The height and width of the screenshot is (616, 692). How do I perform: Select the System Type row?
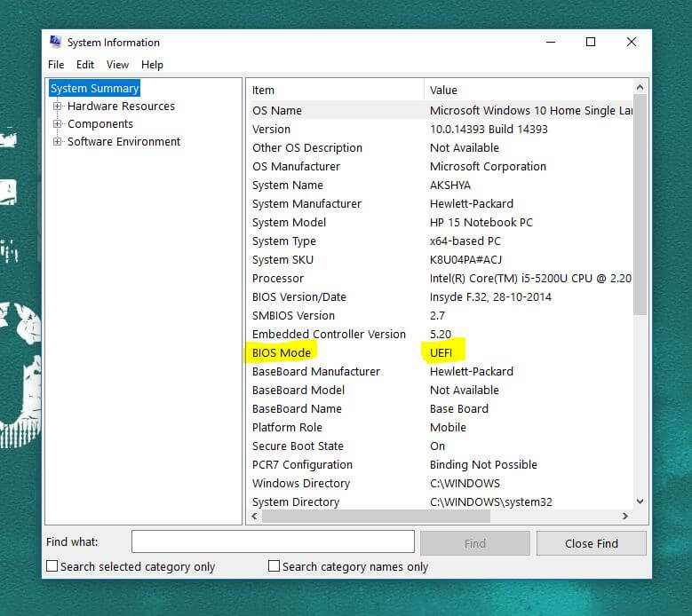440,241
